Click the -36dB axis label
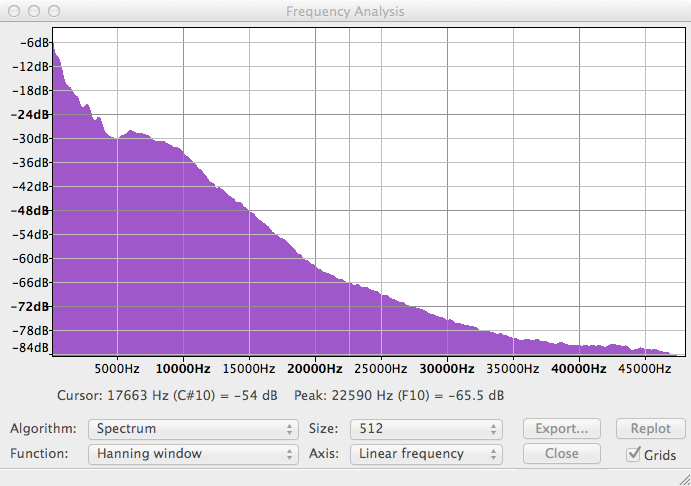 tap(30, 163)
